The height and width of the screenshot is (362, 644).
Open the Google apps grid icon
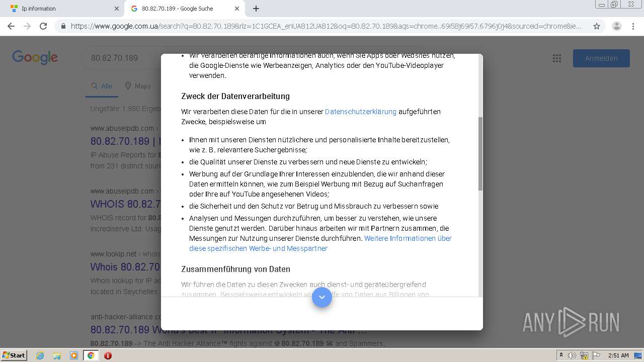point(557,58)
